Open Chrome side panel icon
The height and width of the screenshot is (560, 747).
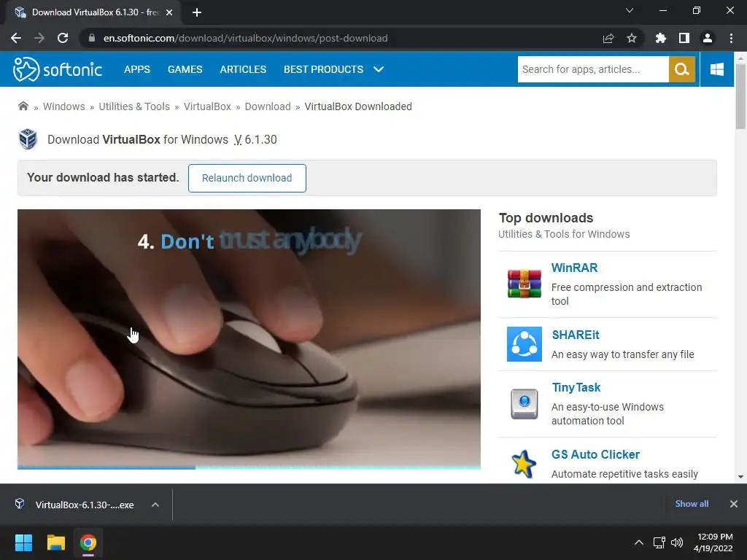pos(684,38)
